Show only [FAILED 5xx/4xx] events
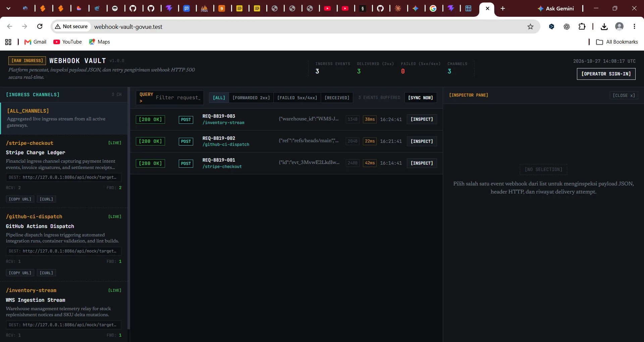The image size is (644, 342). click(x=297, y=98)
